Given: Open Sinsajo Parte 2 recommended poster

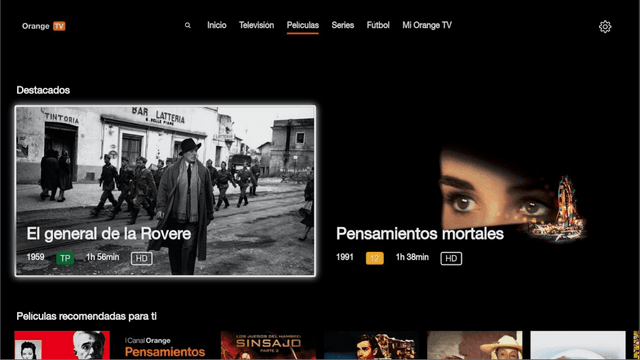Looking at the screenshot, I should point(268,345).
